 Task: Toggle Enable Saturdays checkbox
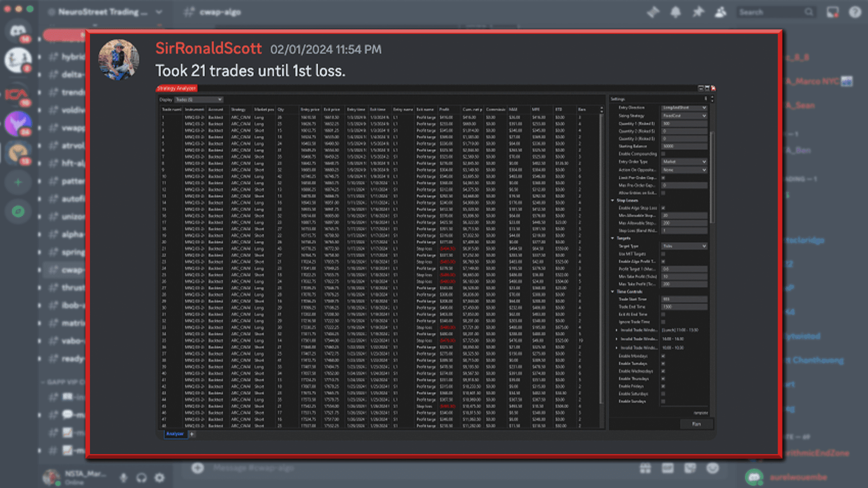click(663, 394)
